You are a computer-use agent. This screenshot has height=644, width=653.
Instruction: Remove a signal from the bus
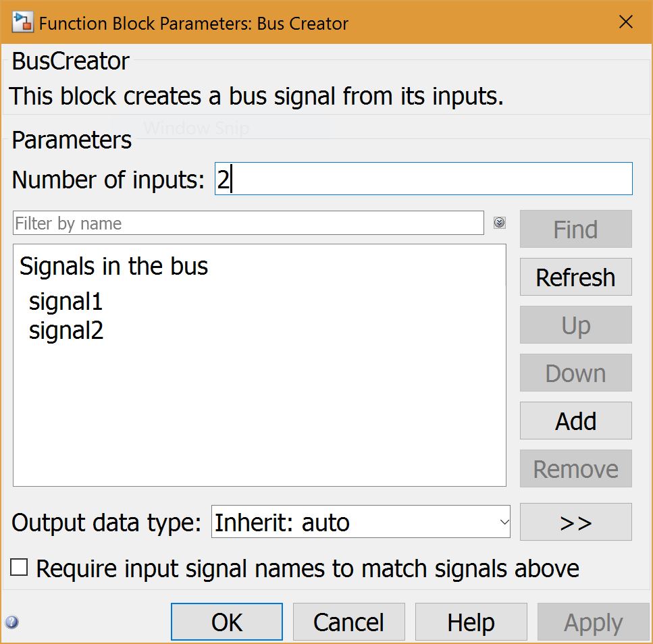click(x=575, y=468)
